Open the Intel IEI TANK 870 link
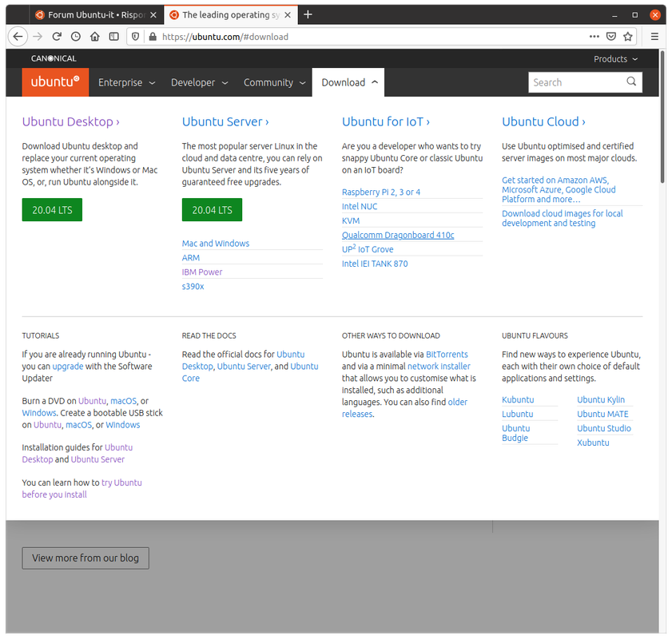 [x=375, y=264]
